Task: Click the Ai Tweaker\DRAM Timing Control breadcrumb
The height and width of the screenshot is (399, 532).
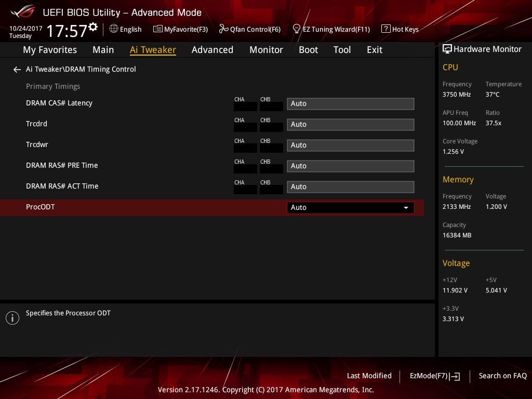Action: [x=81, y=69]
